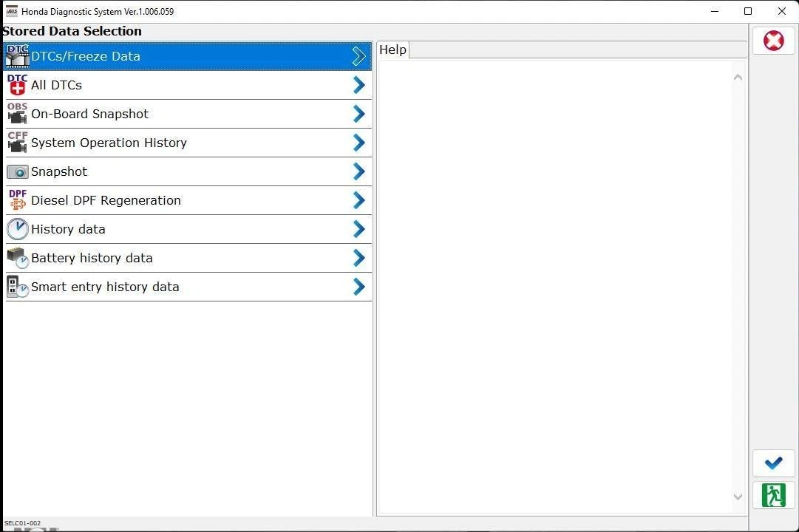Click the Help panel scroll up arrow
This screenshot has height=532, width=799.
click(738, 78)
